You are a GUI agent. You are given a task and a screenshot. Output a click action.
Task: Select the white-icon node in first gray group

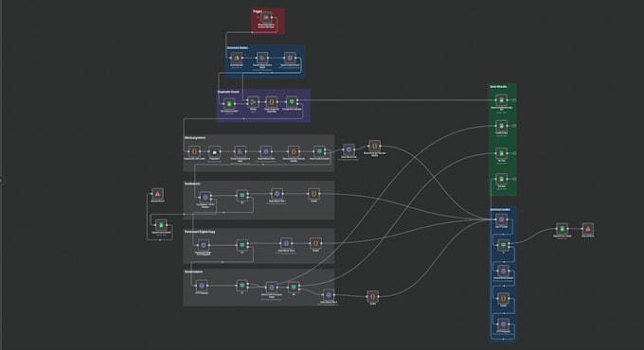pyautogui.click(x=214, y=151)
